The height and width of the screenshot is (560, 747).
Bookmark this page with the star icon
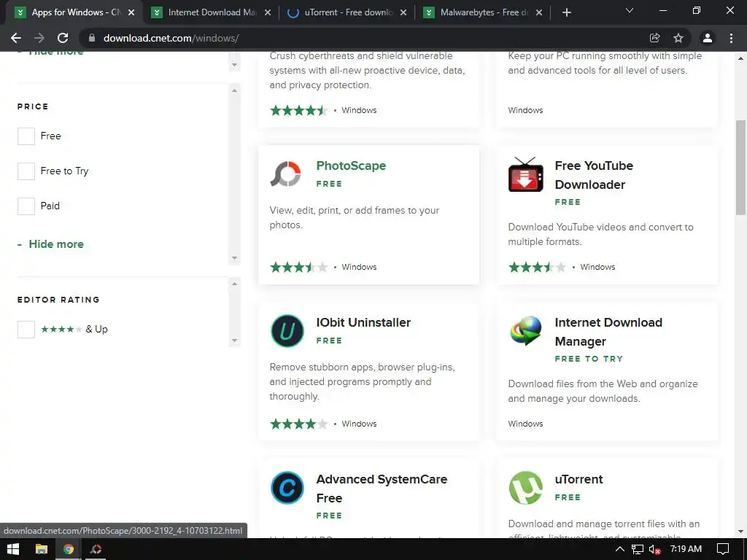point(678,38)
